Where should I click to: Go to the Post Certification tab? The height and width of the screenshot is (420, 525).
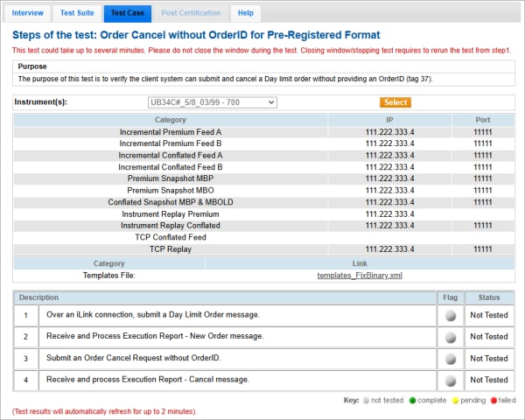click(190, 13)
